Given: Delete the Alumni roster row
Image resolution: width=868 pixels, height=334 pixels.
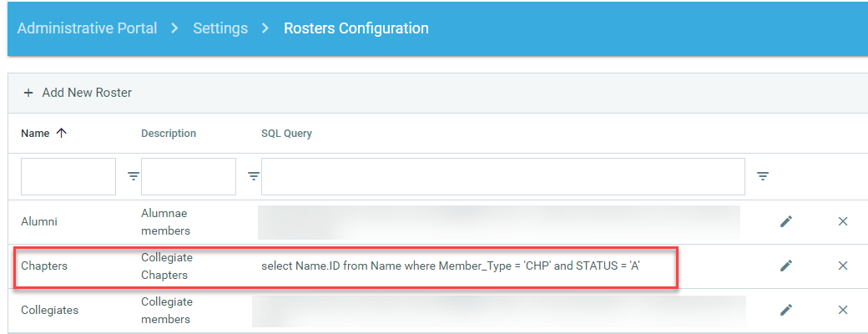Looking at the screenshot, I should click(x=842, y=221).
